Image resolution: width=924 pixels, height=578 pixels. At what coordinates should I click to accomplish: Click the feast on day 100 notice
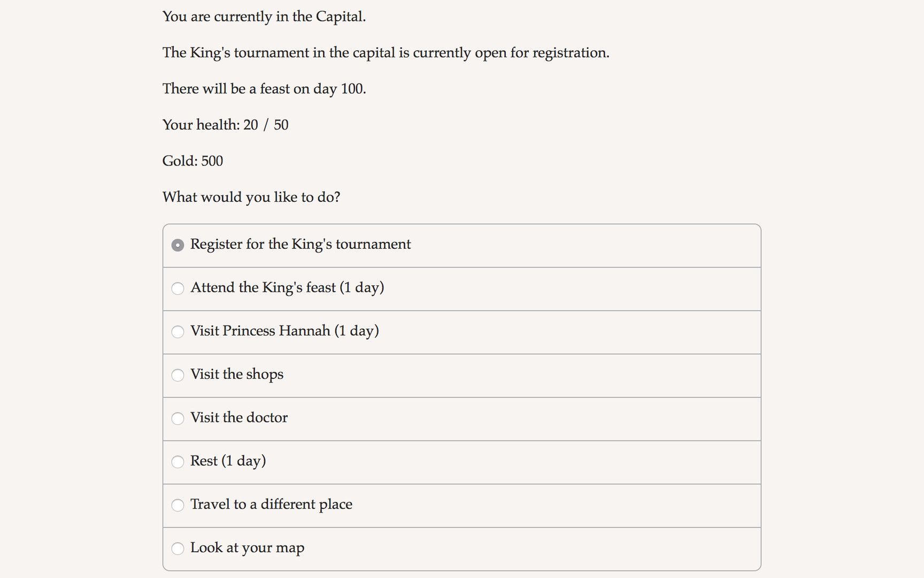click(264, 89)
